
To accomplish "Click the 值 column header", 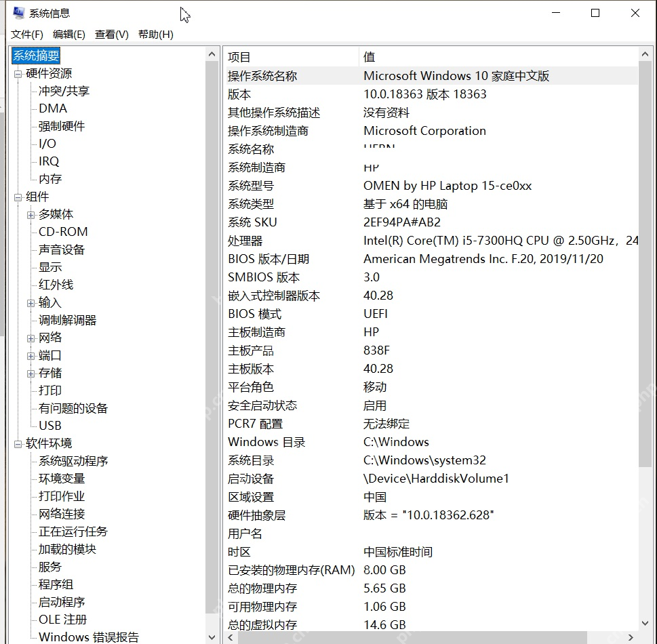I will (x=498, y=57).
